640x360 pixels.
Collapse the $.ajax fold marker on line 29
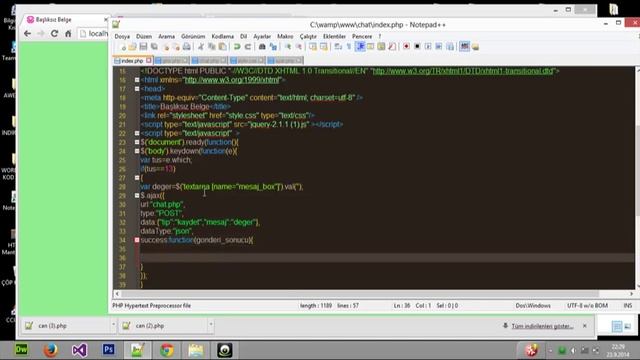[x=137, y=196]
